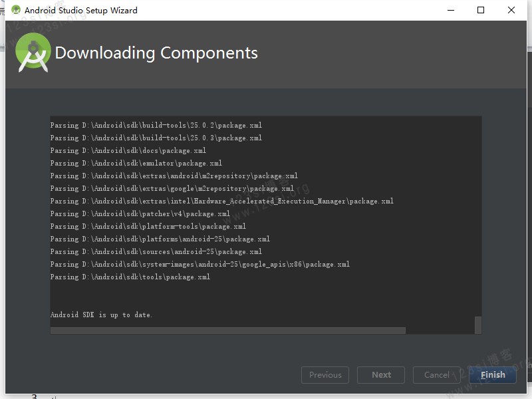
Task: Click the Cancel button
Action: [x=437, y=375]
